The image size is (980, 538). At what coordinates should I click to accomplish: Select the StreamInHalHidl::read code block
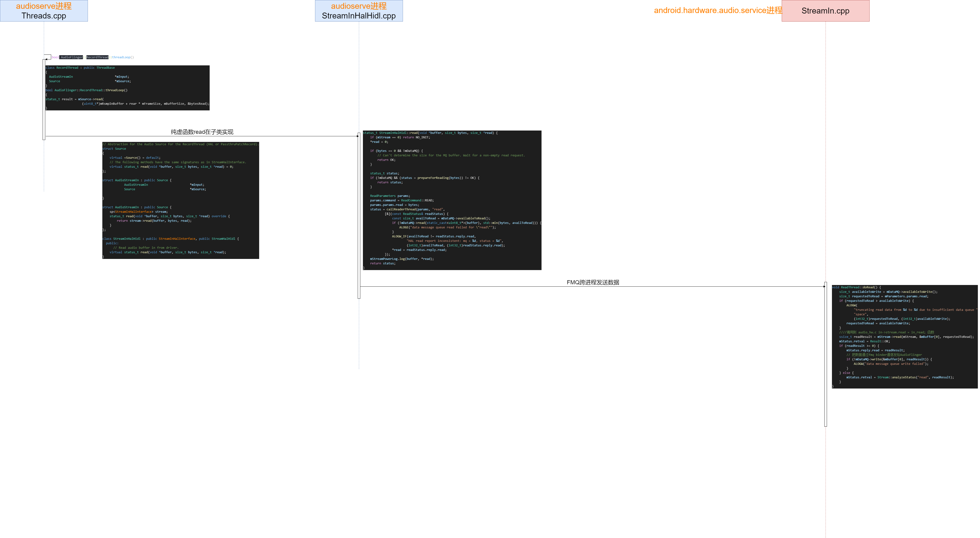(x=452, y=200)
